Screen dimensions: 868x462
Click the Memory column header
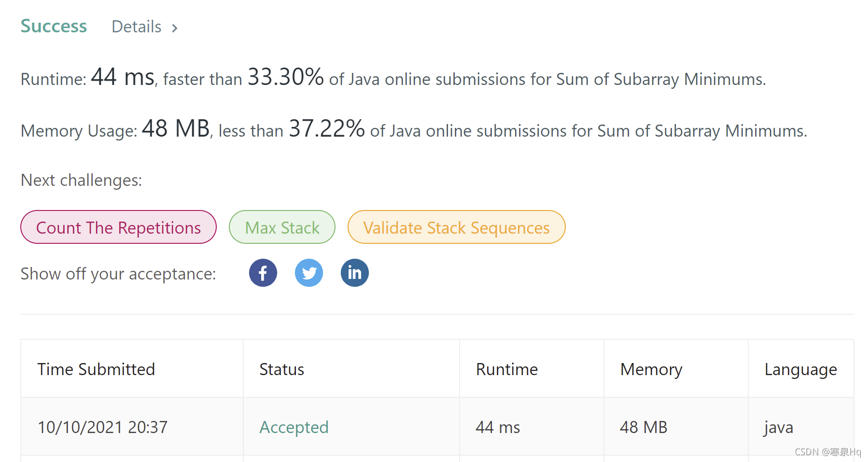(x=651, y=369)
